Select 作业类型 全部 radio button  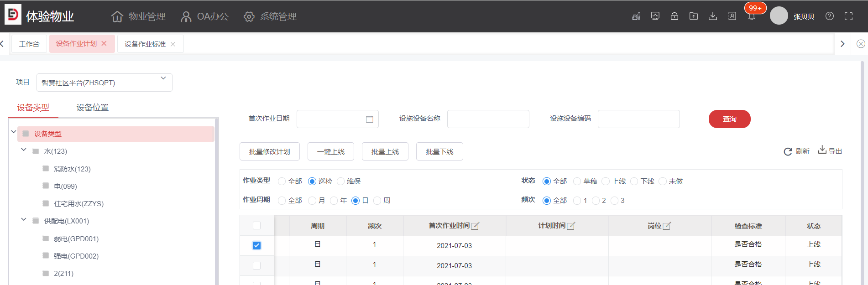(282, 181)
